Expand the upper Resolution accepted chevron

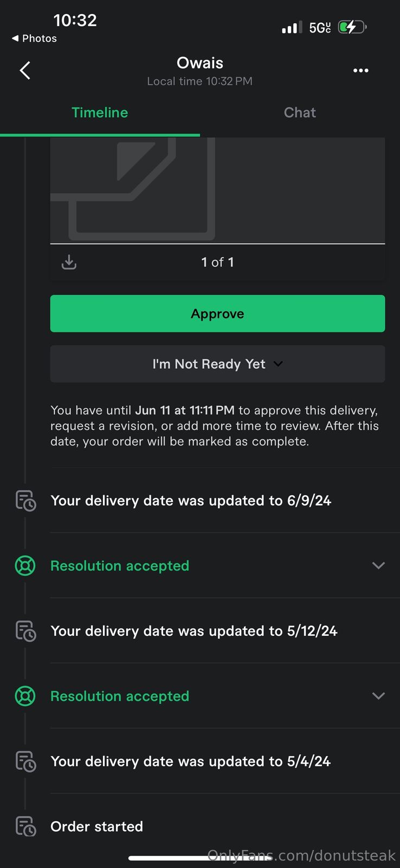point(378,565)
